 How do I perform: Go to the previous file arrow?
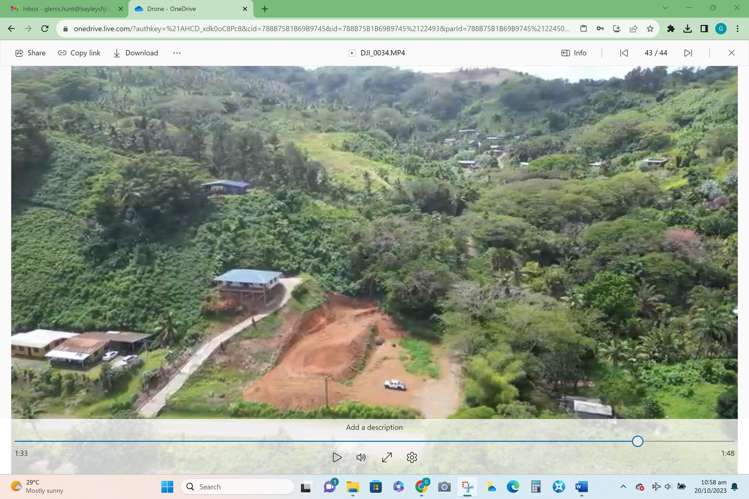(624, 53)
